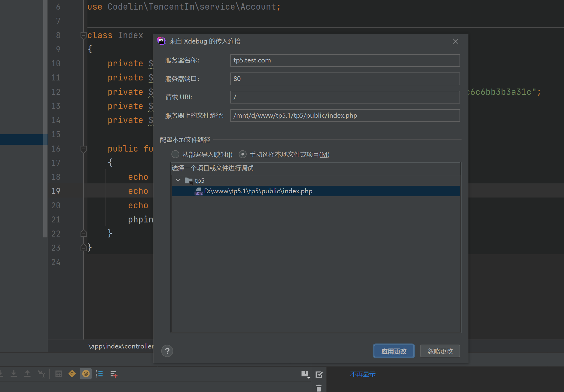
Task: Select D:\www\tp5.1\tp5\public\index.php in tree
Action: [316, 191]
